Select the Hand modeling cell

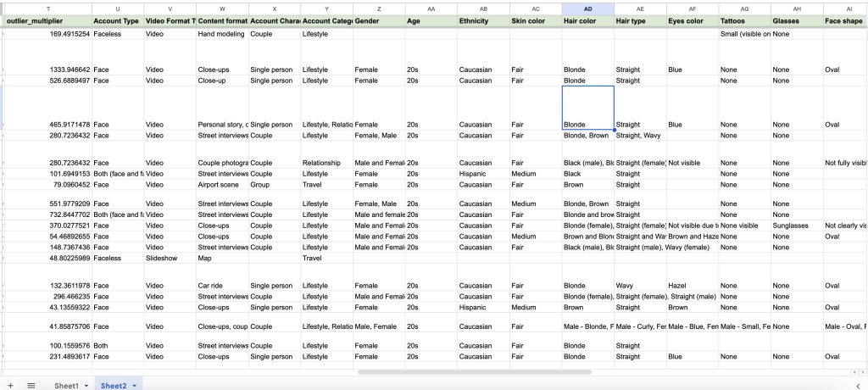221,34
